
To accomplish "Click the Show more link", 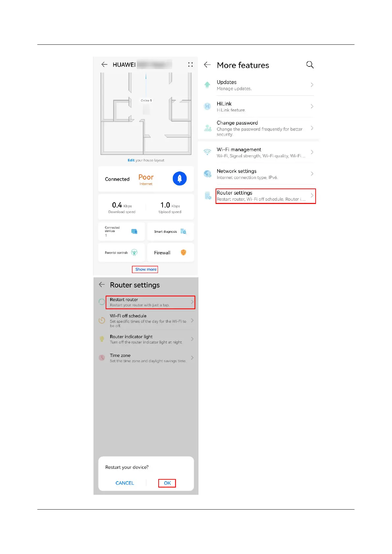I will click(145, 269).
